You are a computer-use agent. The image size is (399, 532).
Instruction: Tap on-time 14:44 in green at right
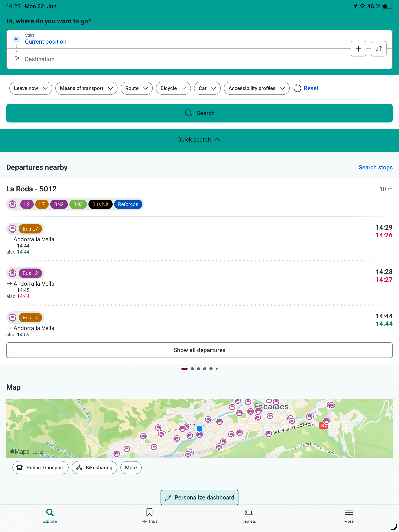point(384,324)
